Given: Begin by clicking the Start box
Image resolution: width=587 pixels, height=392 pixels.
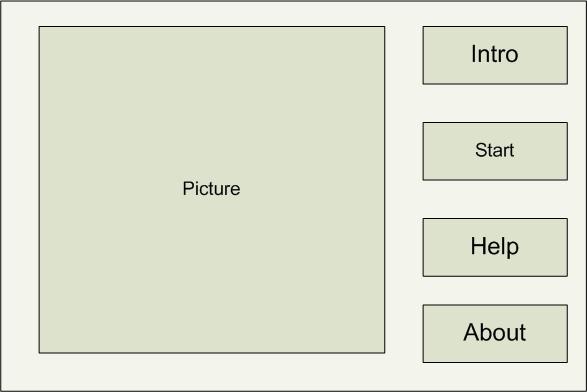Looking at the screenshot, I should pyautogui.click(x=495, y=151).
